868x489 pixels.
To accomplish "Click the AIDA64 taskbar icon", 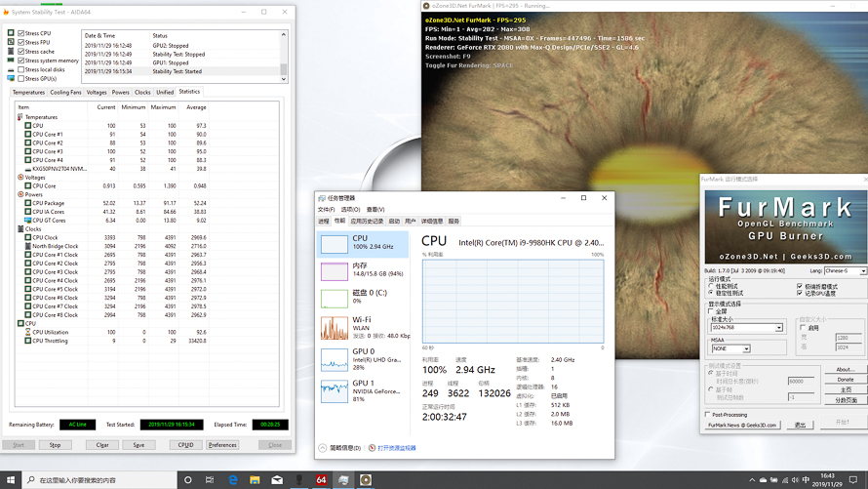I will click(321, 480).
